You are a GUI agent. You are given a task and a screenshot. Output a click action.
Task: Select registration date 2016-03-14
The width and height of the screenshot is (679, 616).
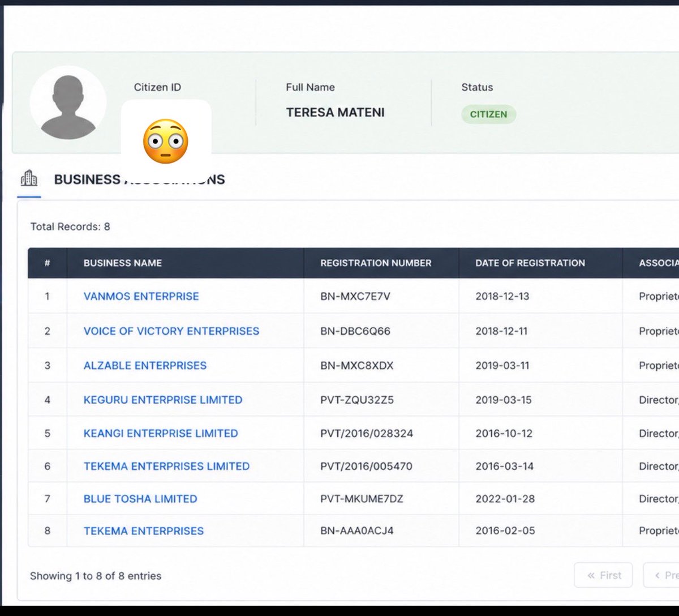505,466
